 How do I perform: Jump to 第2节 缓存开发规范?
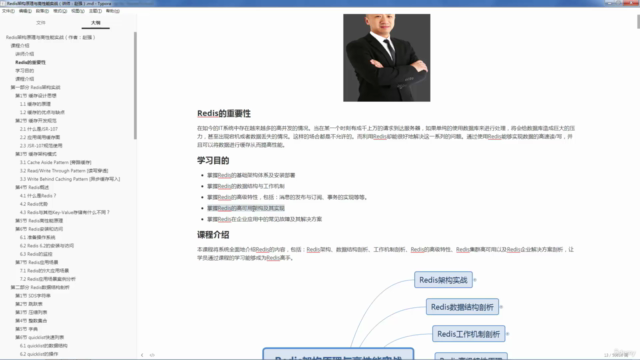point(36,121)
